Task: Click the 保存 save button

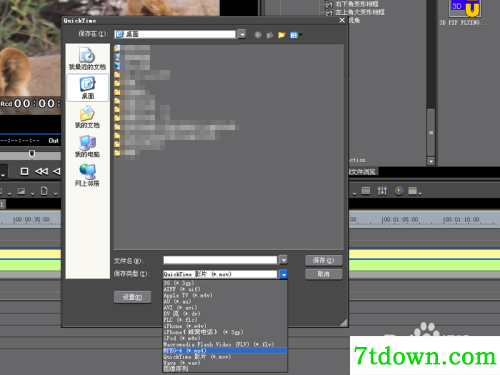Action: pos(324,260)
